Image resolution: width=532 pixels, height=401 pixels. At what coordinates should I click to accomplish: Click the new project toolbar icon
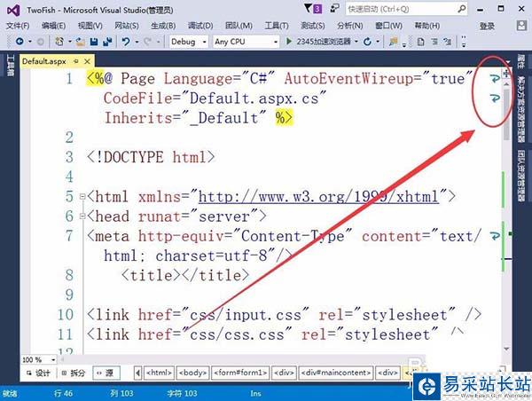tap(59, 42)
